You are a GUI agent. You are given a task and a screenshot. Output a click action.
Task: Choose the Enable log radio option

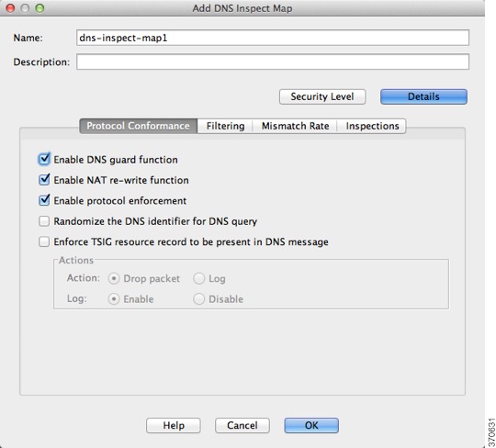tap(114, 299)
